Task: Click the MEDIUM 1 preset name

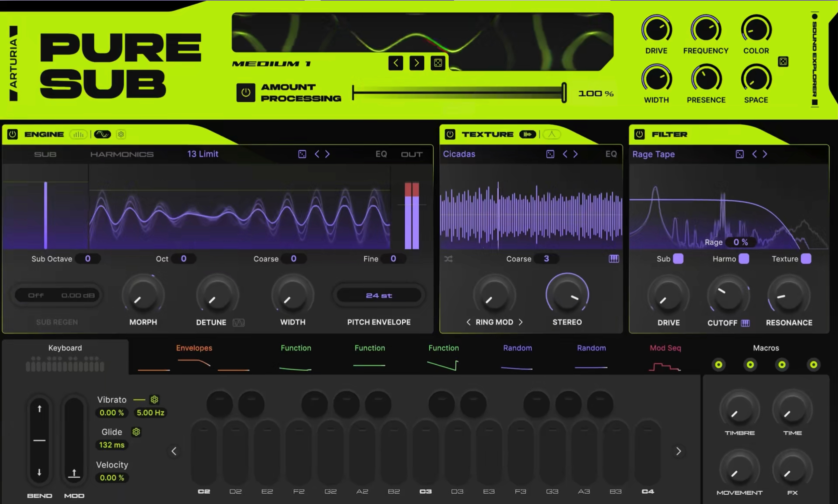Action: tap(271, 64)
